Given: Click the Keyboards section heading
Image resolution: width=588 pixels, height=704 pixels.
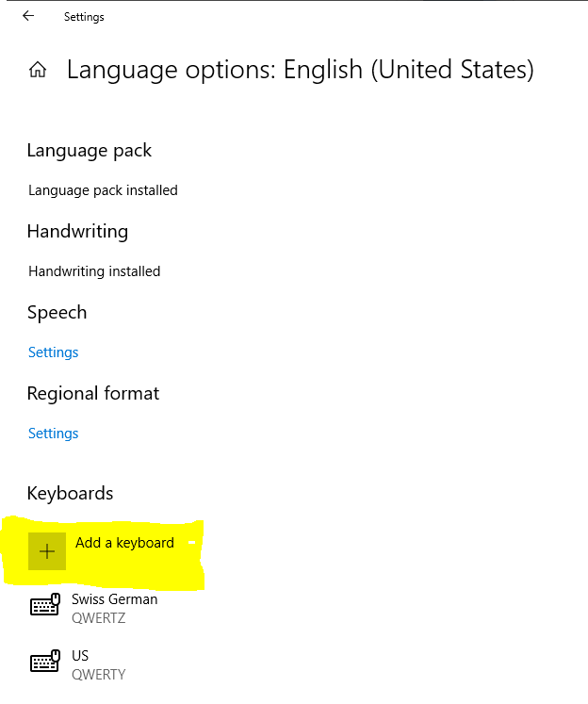Looking at the screenshot, I should [70, 493].
